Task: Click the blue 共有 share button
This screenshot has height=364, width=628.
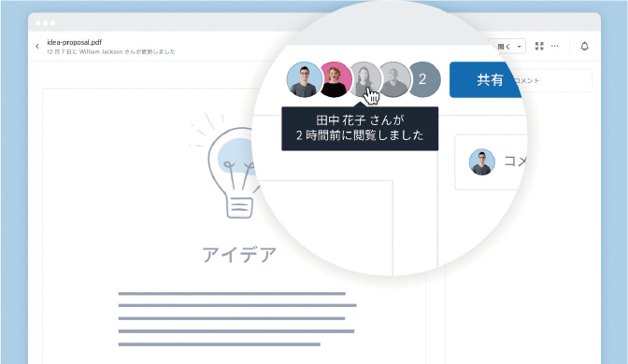Action: pos(486,79)
